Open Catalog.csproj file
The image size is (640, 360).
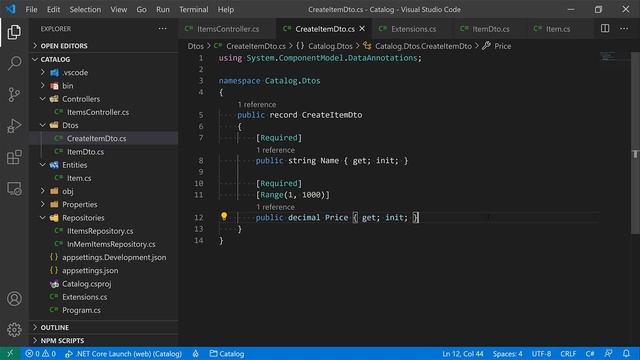pos(86,284)
